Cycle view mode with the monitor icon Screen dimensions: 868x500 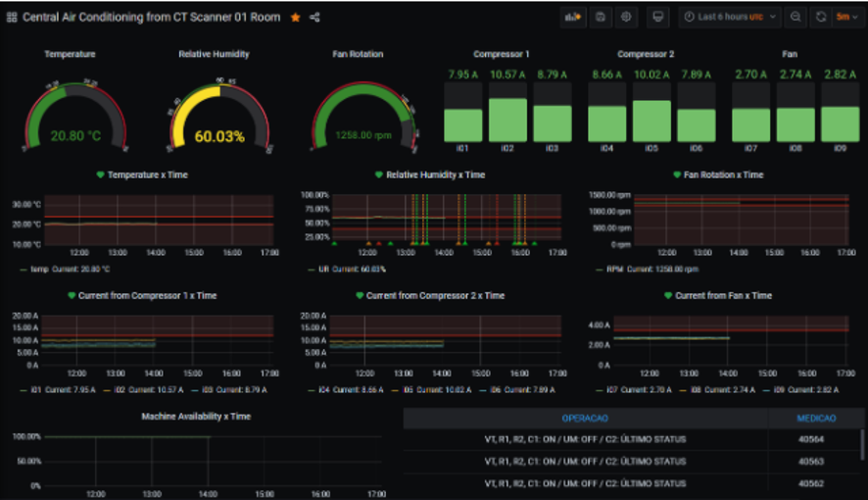click(x=658, y=17)
